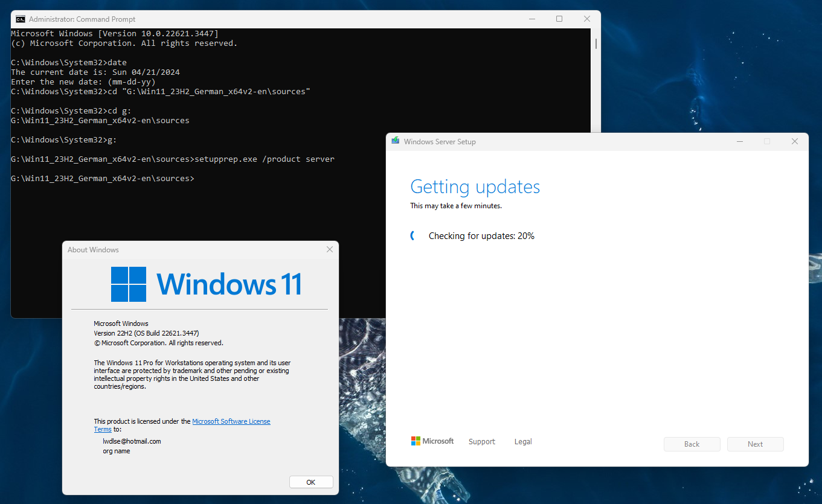This screenshot has height=504, width=822.
Task: Click the Back button in Setup
Action: click(x=692, y=444)
